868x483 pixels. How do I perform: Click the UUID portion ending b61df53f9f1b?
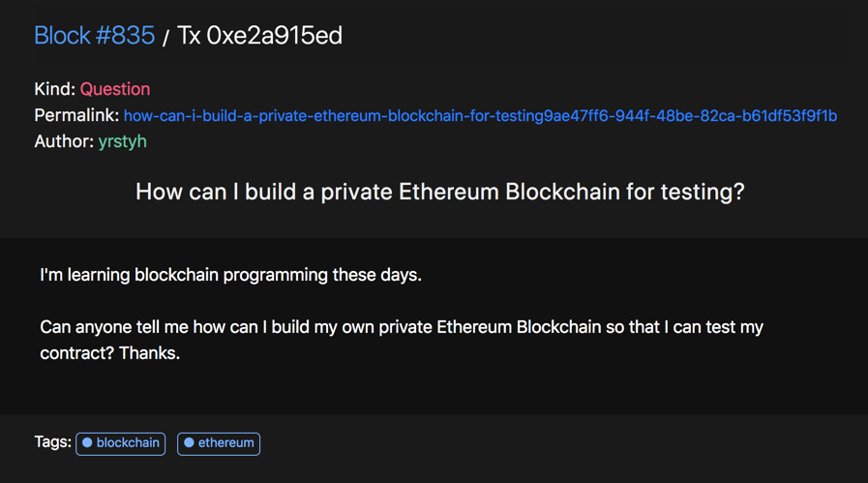tap(690, 116)
